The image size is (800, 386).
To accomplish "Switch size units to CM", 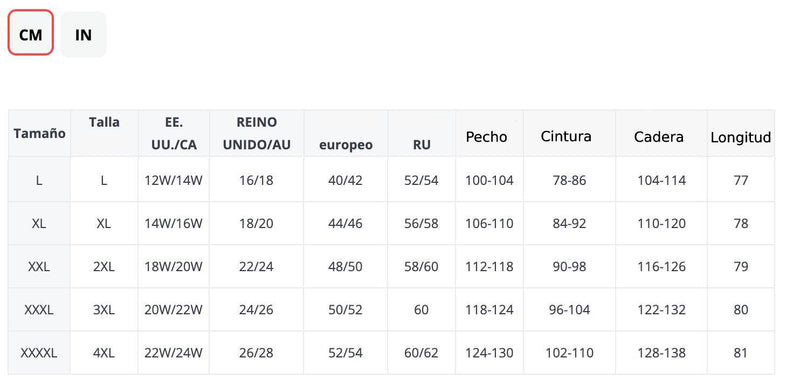I will click(x=31, y=33).
